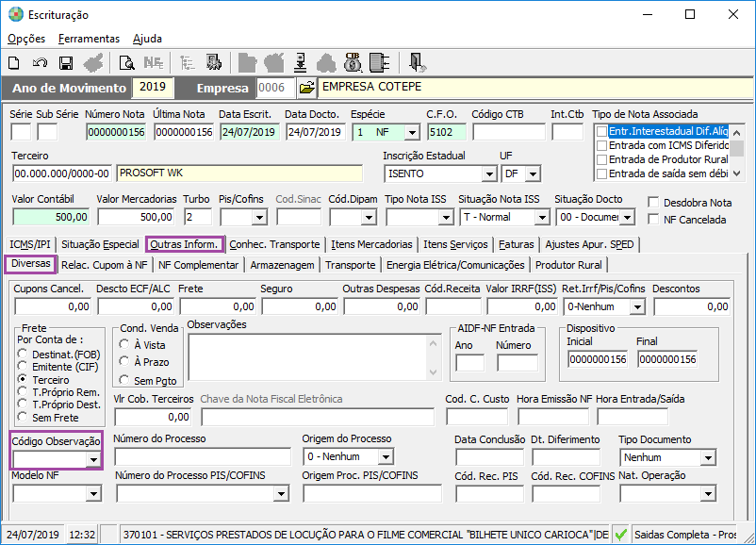Screen dimensions: 756x545
Task: Open the Empresa folder lookup icon
Action: tap(306, 88)
